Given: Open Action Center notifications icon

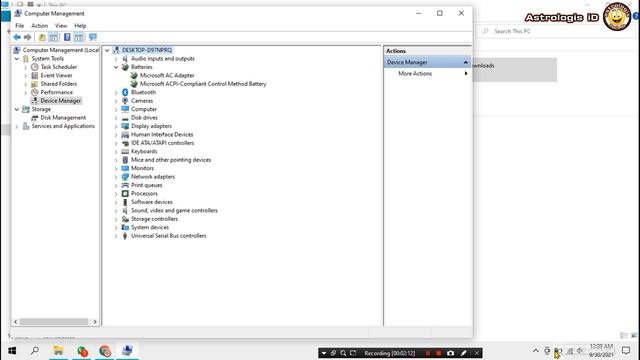Looking at the screenshot, I should (x=626, y=350).
